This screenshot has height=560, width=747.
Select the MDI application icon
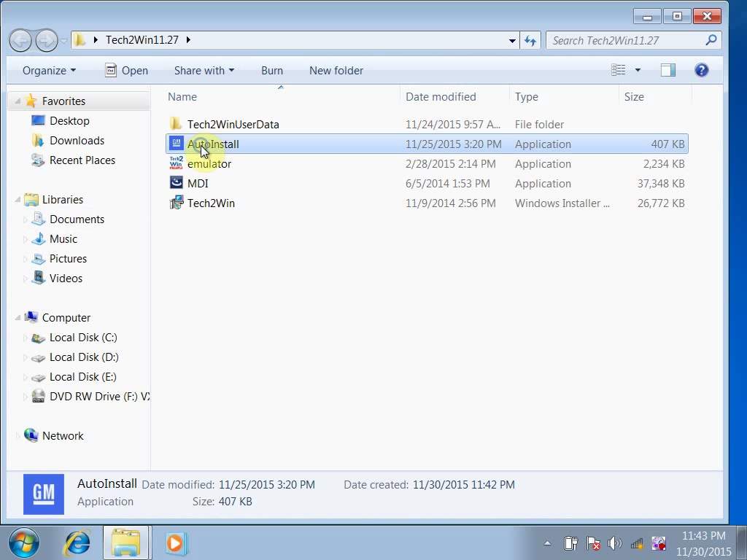click(177, 183)
